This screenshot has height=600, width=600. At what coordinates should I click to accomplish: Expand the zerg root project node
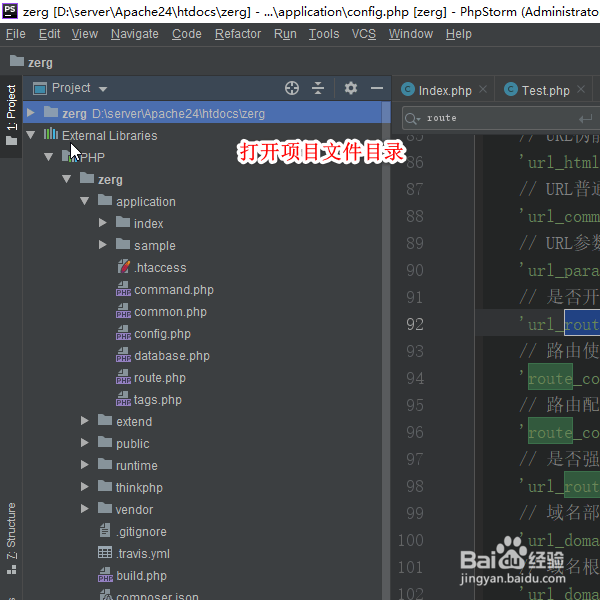(31, 113)
